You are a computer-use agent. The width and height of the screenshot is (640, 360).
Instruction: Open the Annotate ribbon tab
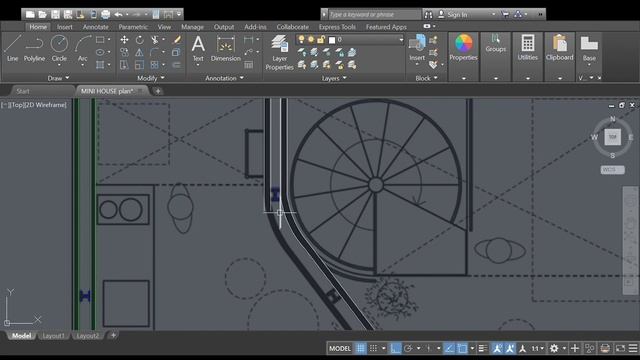(96, 27)
